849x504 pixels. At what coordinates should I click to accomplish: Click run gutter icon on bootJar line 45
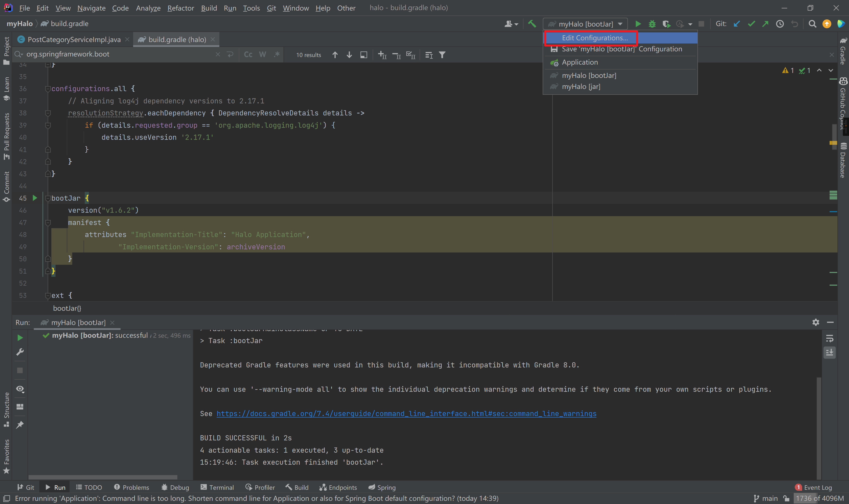pos(35,198)
